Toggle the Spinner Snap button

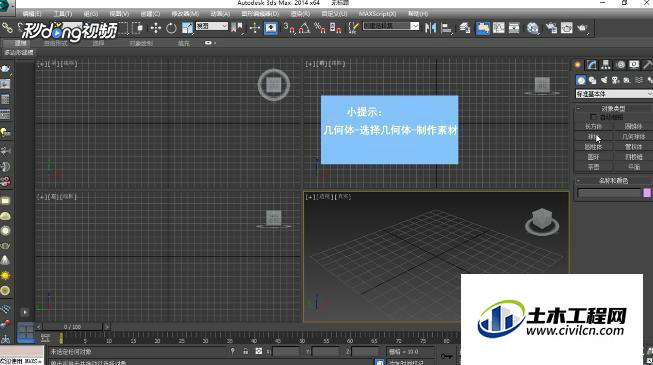[335, 28]
